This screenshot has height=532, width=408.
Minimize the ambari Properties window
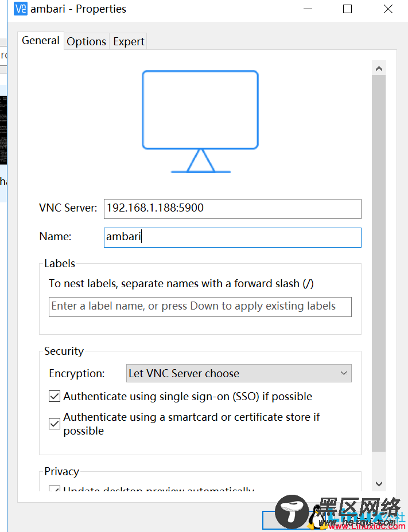coord(308,9)
